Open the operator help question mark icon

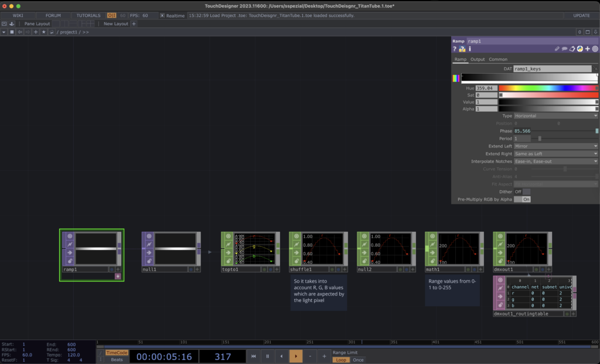(455, 49)
